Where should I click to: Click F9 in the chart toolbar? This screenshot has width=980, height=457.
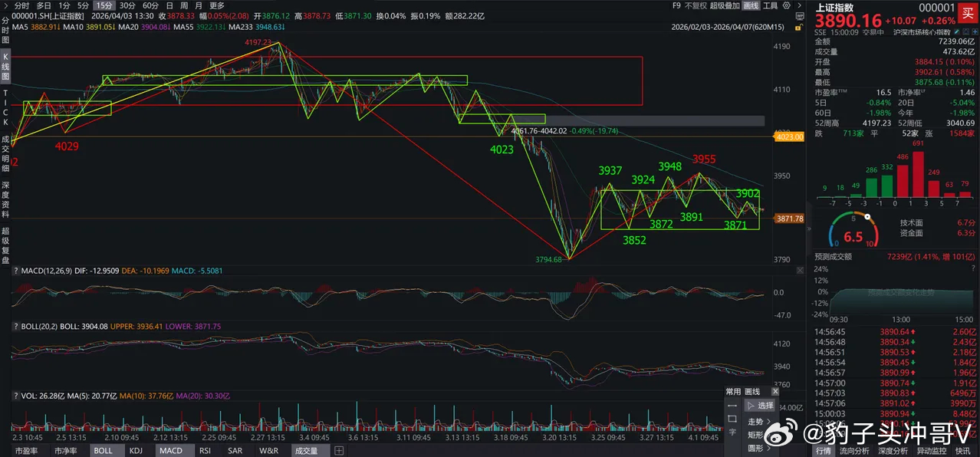coord(676,5)
